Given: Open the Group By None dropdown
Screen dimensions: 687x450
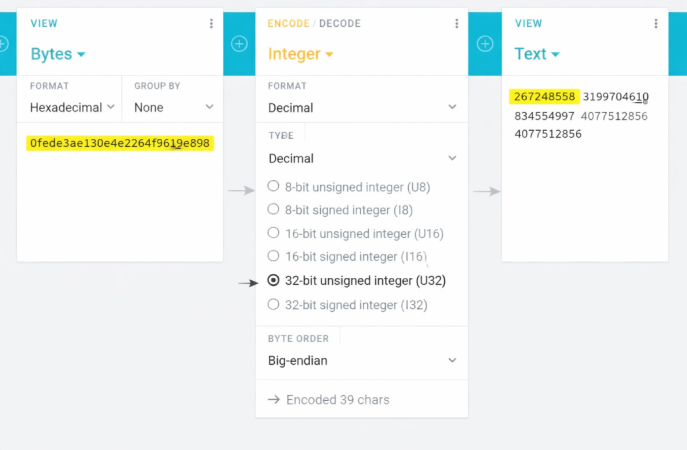Looking at the screenshot, I should pyautogui.click(x=174, y=107).
